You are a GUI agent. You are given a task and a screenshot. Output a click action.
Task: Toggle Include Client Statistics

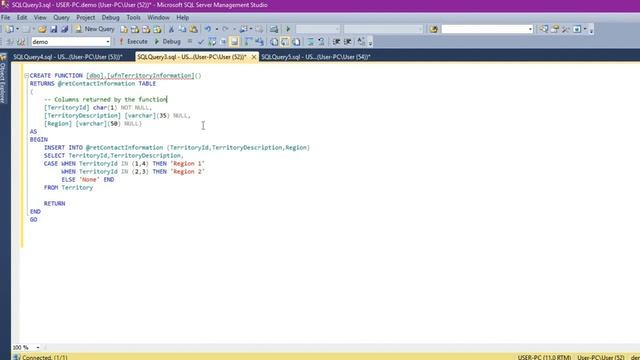259,42
